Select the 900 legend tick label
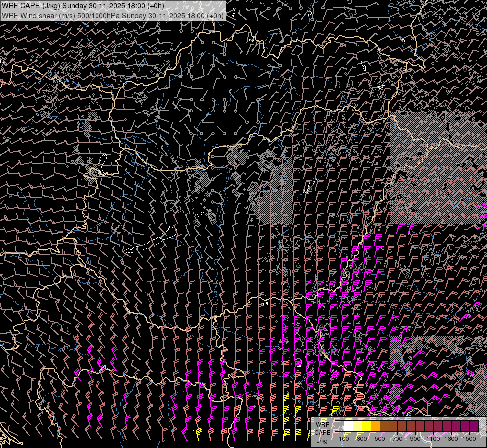 (415, 439)
